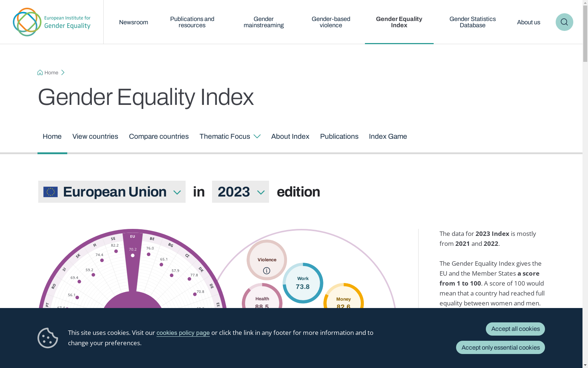Click the BG data point at 65.1
This screenshot has width=588, height=368.
click(161, 265)
